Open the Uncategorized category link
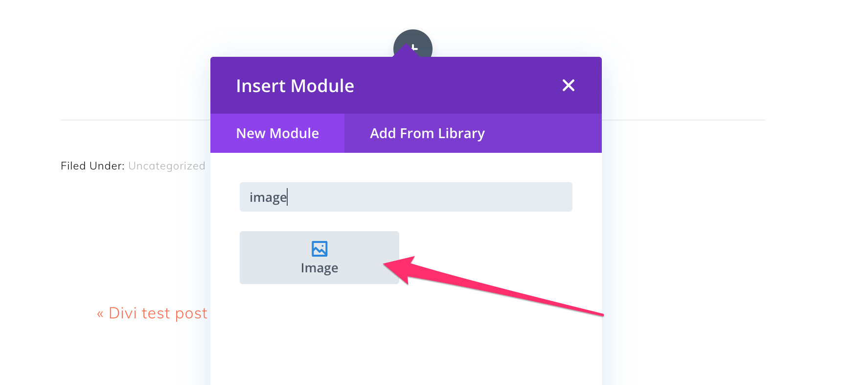This screenshot has height=385, width=868. tap(167, 166)
